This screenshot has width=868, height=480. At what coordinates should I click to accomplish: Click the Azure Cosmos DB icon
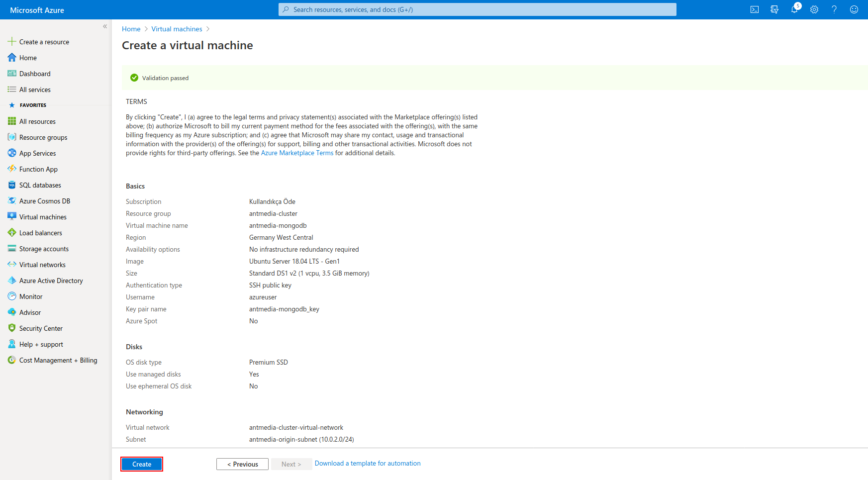(x=12, y=201)
